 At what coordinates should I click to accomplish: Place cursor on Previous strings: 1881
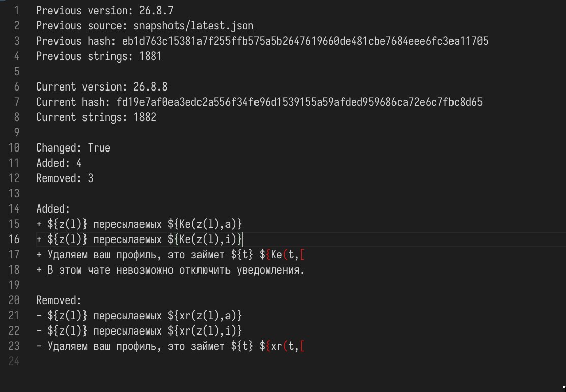(99, 56)
